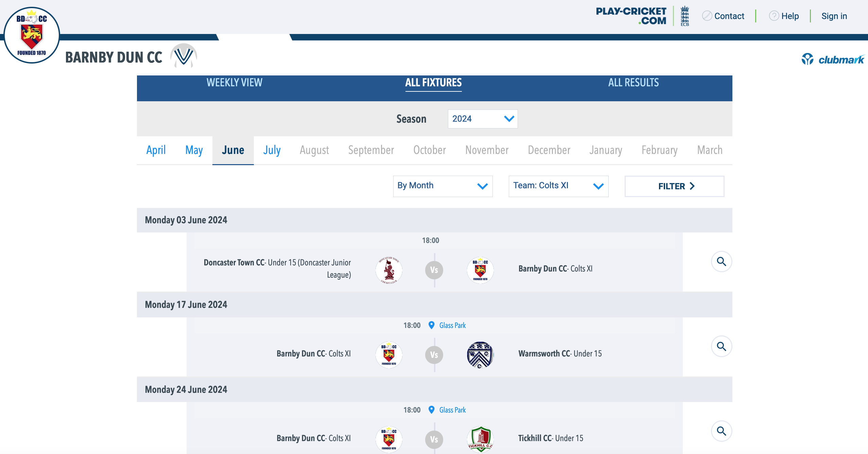This screenshot has height=454, width=868.
Task: Open Glass Park location link for 17 June
Action: point(452,325)
